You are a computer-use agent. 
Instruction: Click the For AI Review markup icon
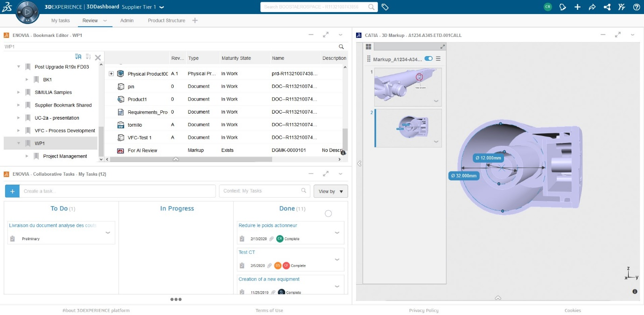point(120,150)
